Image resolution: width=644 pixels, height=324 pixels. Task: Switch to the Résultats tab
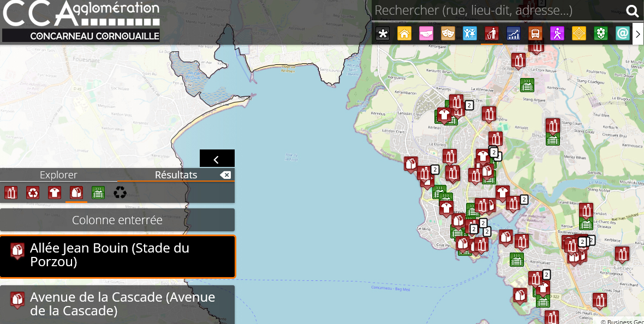(x=176, y=175)
